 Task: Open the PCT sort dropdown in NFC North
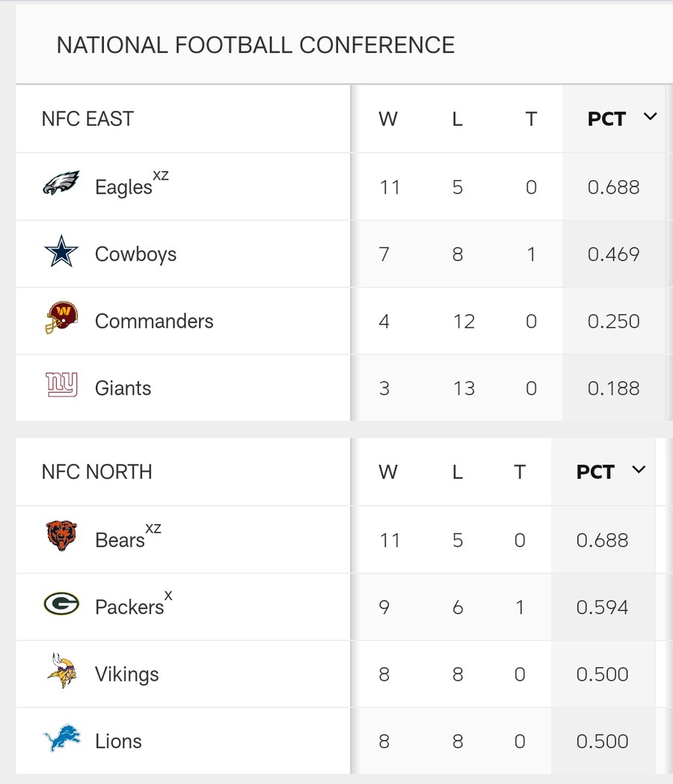point(639,471)
